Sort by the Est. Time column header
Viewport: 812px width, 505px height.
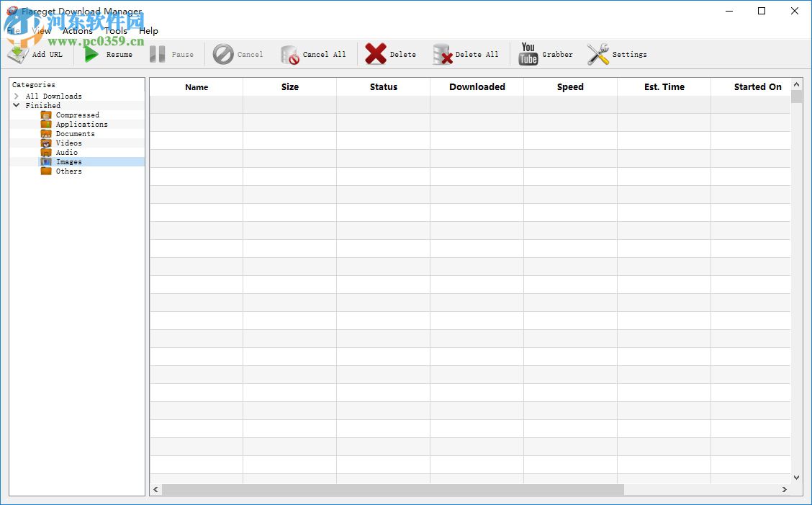click(x=664, y=87)
